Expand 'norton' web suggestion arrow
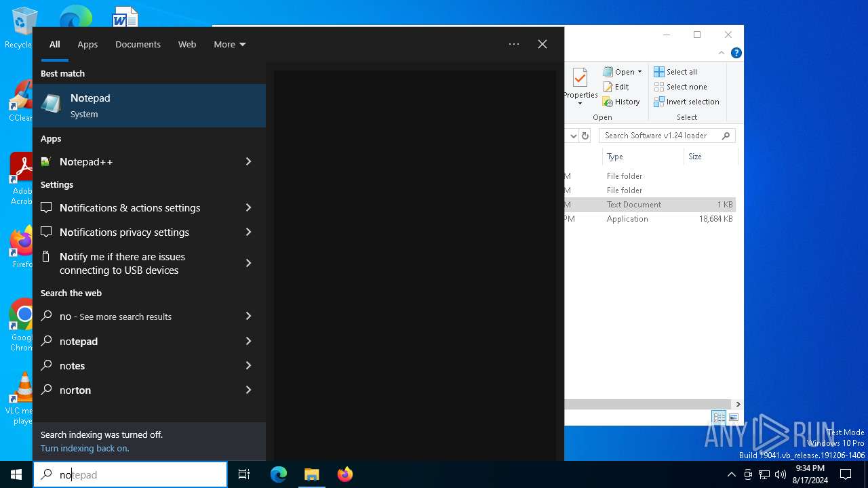 click(248, 390)
